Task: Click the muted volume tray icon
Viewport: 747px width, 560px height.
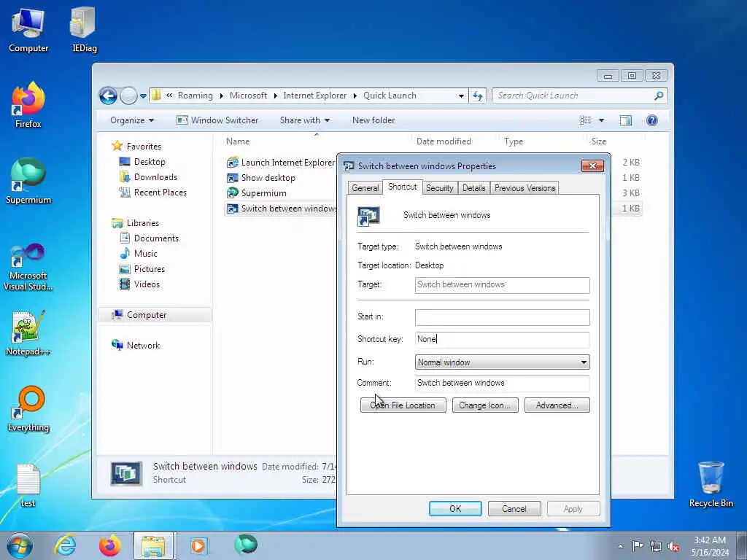Action: pyautogui.click(x=673, y=546)
